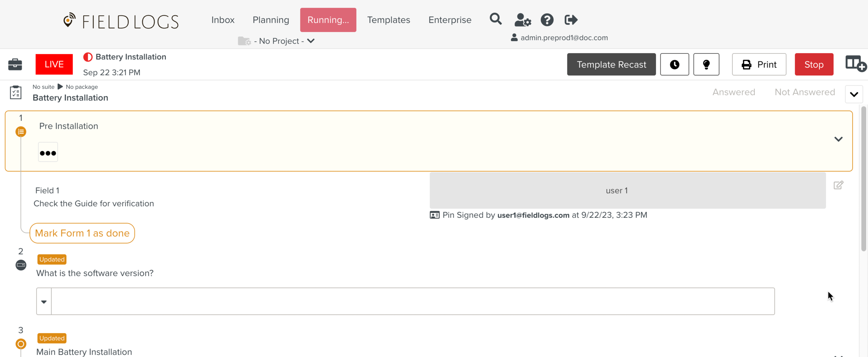Screen dimensions: 868x357
Task: Go to the Inbox tab
Action: [x=223, y=20]
